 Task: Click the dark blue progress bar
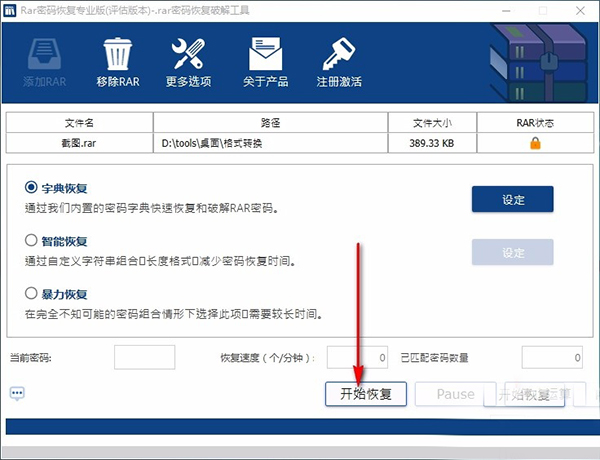point(303,427)
